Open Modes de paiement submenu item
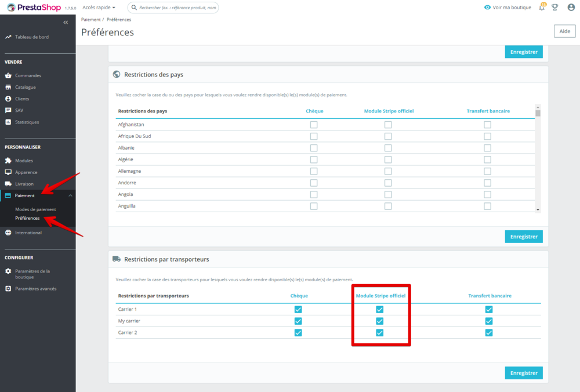Screen dimensions: 580x392 [x=35, y=209]
